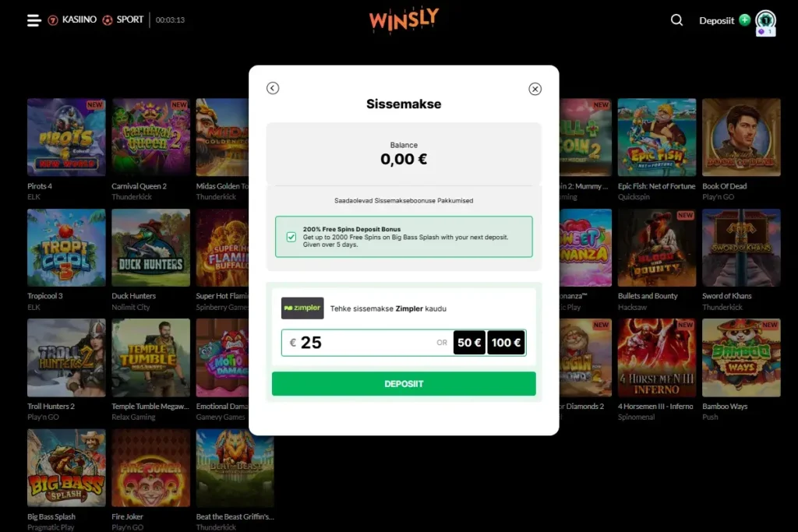Image resolution: width=798 pixels, height=532 pixels.
Task: Open the Bamboo Ways game thumbnail
Action: click(x=741, y=358)
